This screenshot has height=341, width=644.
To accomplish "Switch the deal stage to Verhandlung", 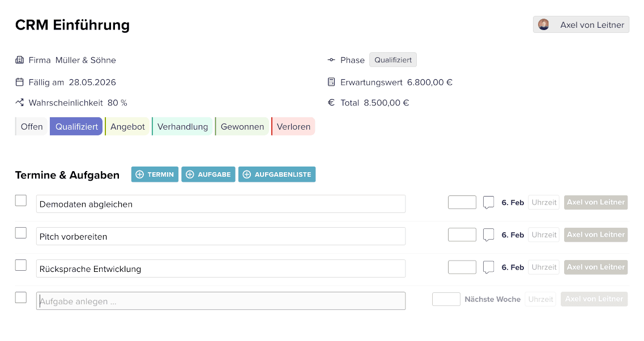I will pyautogui.click(x=182, y=126).
